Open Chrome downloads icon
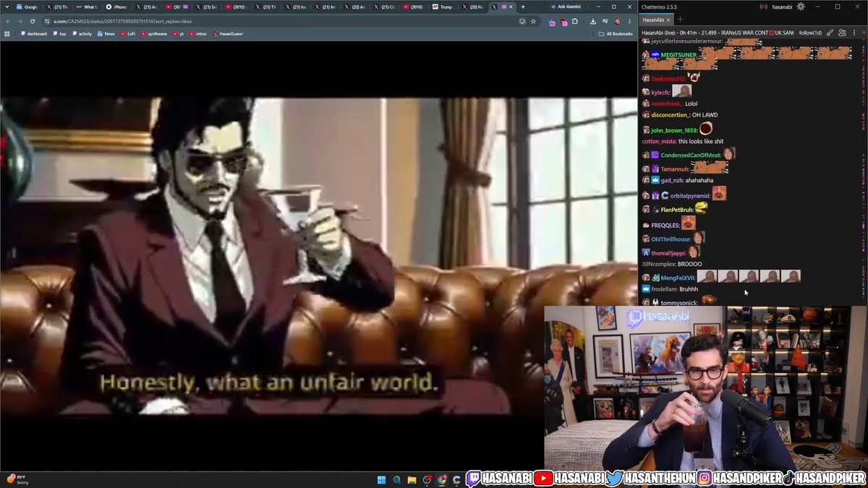 pos(592,21)
